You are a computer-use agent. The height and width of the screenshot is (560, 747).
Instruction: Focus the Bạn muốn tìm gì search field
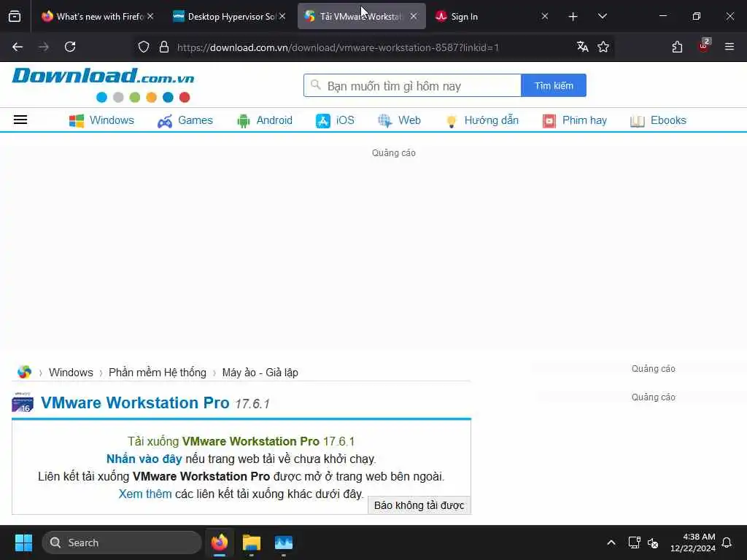[x=413, y=86]
